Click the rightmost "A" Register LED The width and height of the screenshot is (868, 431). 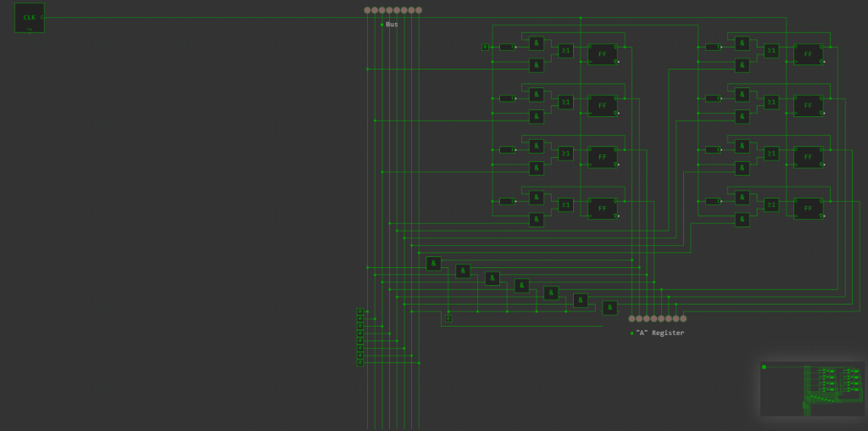coord(683,318)
